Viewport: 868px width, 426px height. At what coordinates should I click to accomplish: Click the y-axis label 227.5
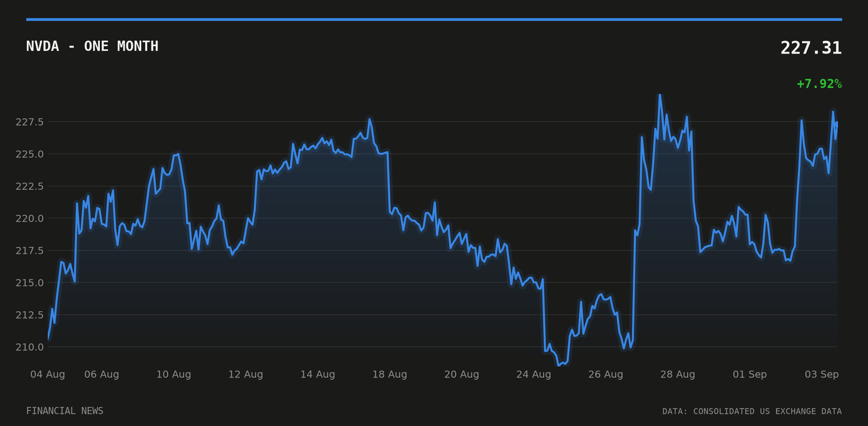tap(30, 122)
